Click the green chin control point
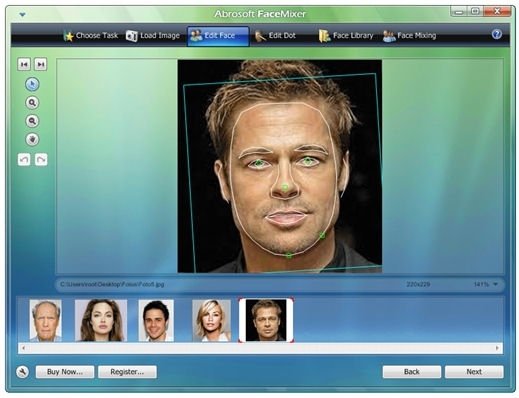Viewport: 519px width, 398px height. click(x=289, y=256)
